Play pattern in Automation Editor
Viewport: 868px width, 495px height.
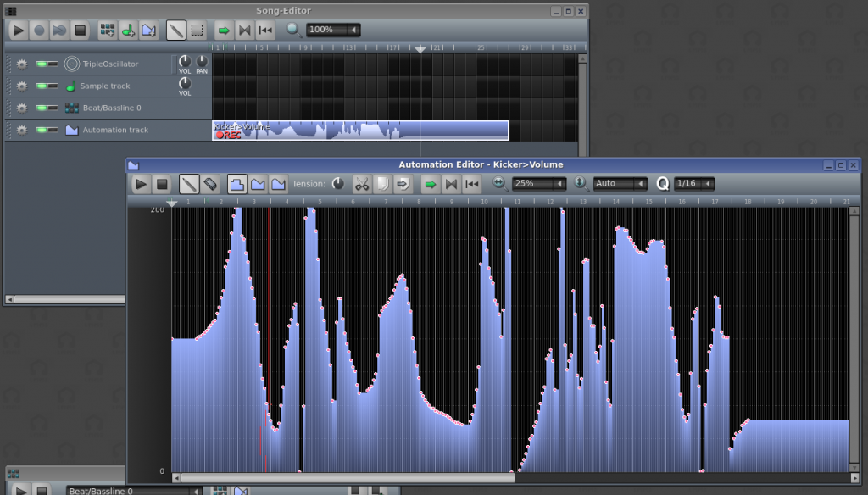(142, 184)
